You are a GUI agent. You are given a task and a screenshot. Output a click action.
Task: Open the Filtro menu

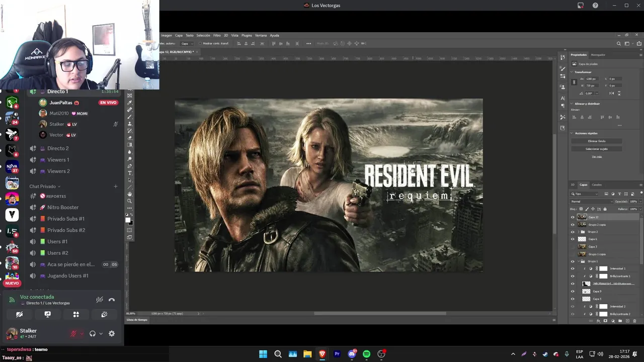coord(217,35)
